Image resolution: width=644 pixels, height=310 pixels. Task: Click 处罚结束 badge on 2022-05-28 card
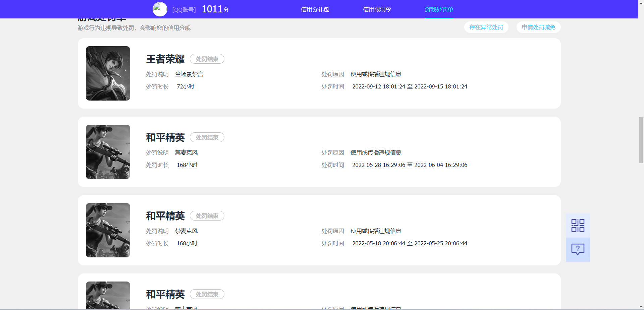coord(207,137)
